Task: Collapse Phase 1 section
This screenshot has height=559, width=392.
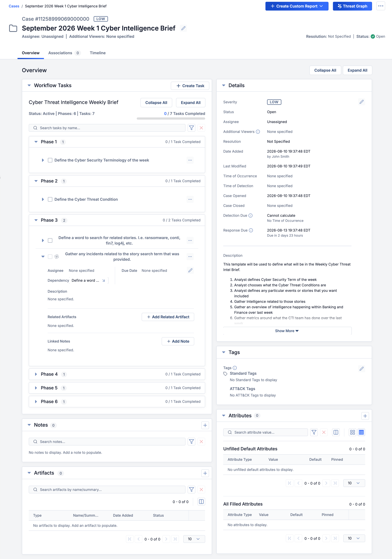Action: tap(36, 142)
